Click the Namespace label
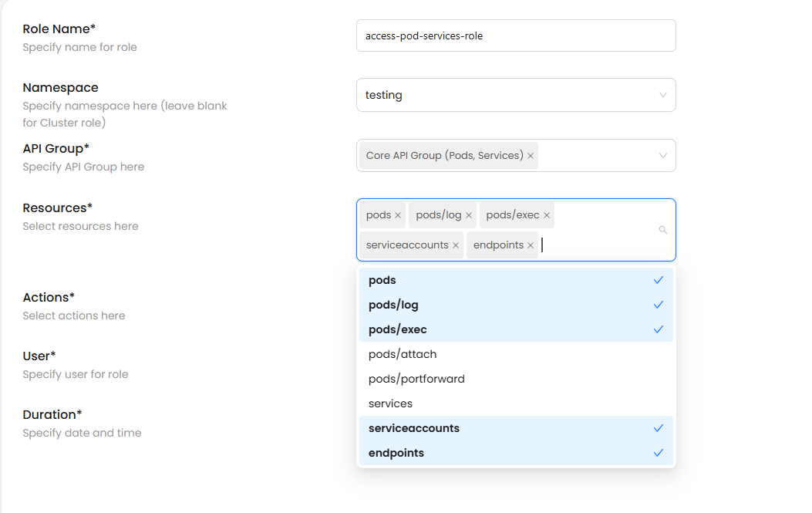 point(61,88)
